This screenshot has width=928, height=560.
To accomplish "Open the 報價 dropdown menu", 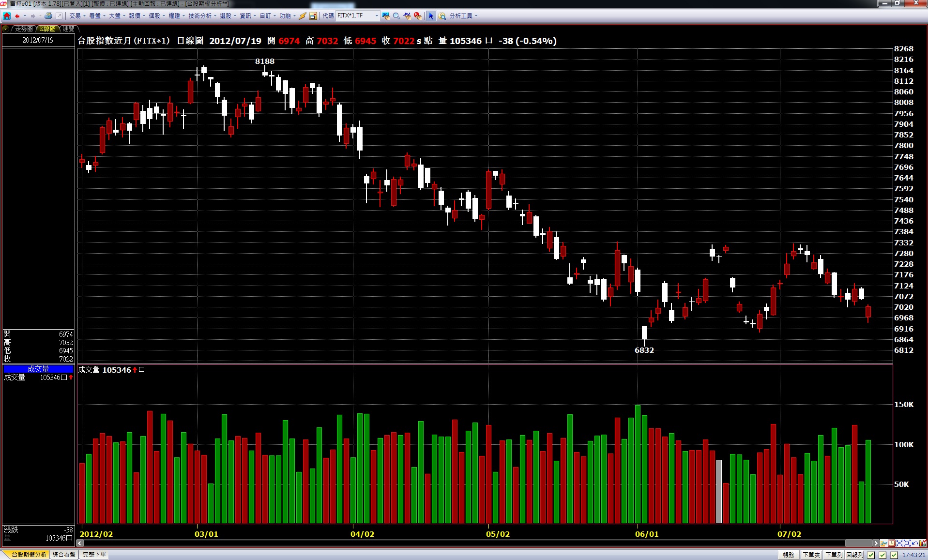I will pyautogui.click(x=137, y=16).
